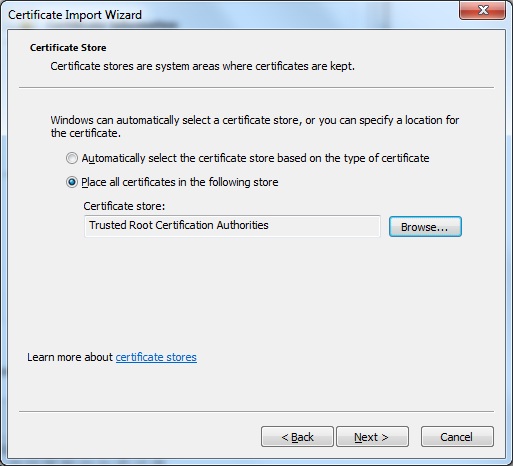
Task: Click the "Certificate store:" field label
Action: (124, 206)
